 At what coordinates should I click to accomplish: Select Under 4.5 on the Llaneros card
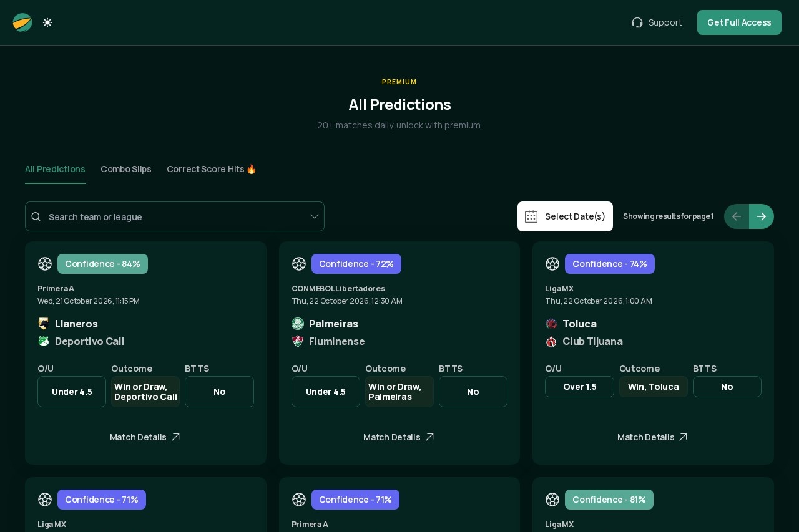click(72, 392)
